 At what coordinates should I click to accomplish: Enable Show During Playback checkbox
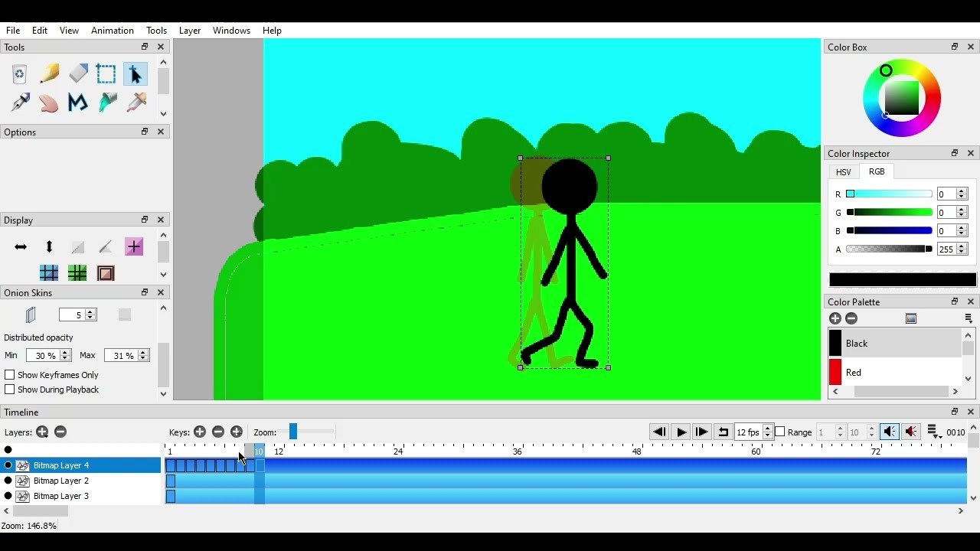point(10,390)
